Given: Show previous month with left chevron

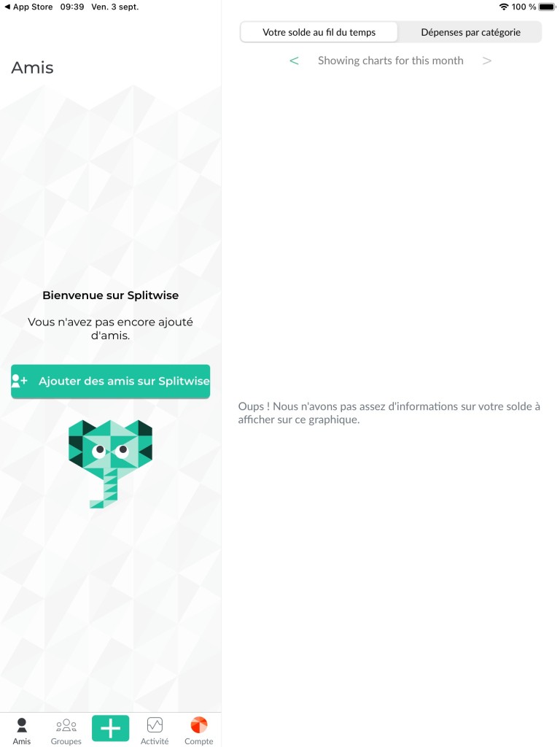Looking at the screenshot, I should pyautogui.click(x=295, y=61).
